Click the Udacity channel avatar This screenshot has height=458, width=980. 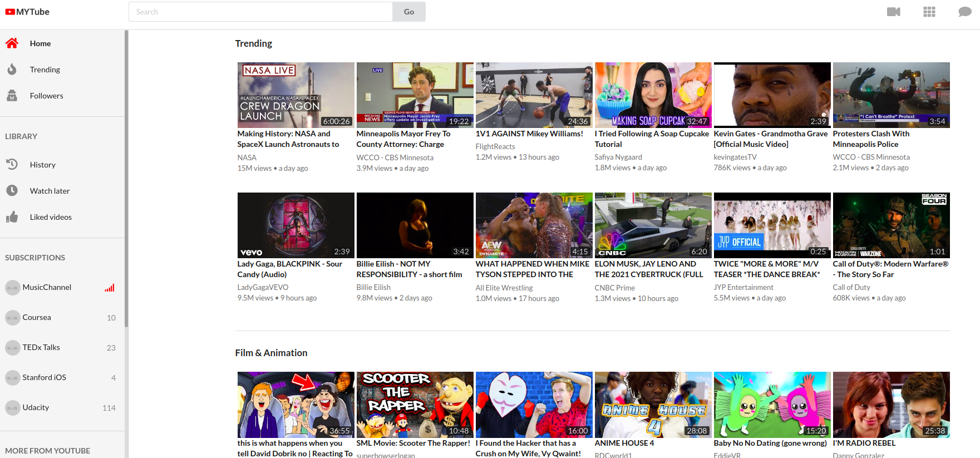coord(12,407)
